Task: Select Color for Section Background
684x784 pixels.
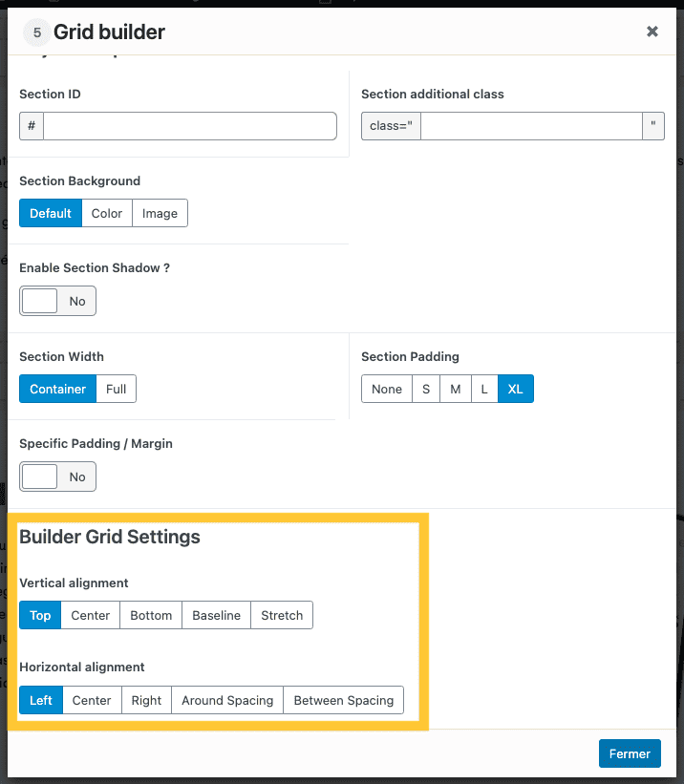Action: [x=107, y=213]
